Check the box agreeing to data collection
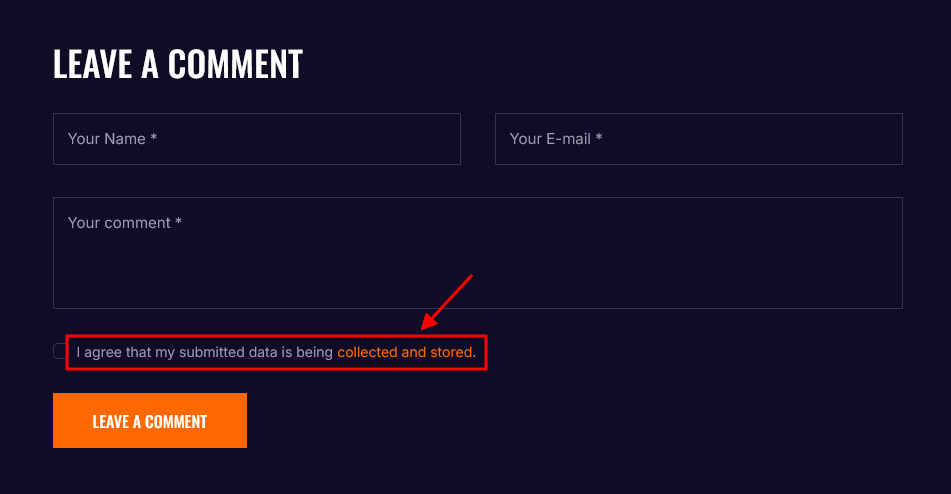This screenshot has height=494, width=951. pyautogui.click(x=60, y=351)
